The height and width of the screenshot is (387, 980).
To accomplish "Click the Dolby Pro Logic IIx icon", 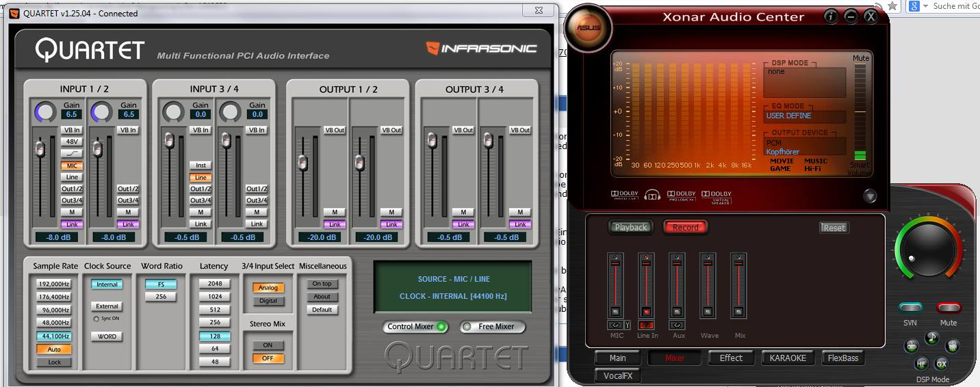I will (681, 196).
